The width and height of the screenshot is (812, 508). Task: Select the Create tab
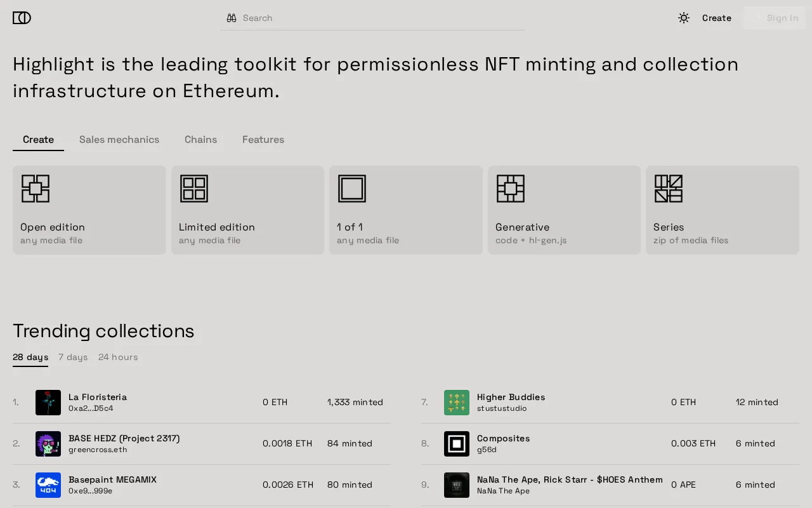pos(38,140)
